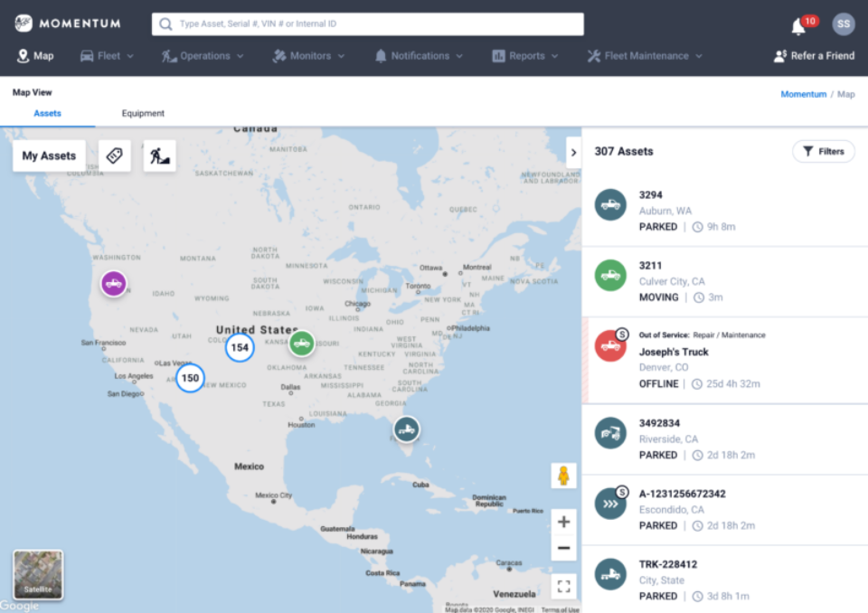Switch to the Equipment tab

[x=143, y=113]
